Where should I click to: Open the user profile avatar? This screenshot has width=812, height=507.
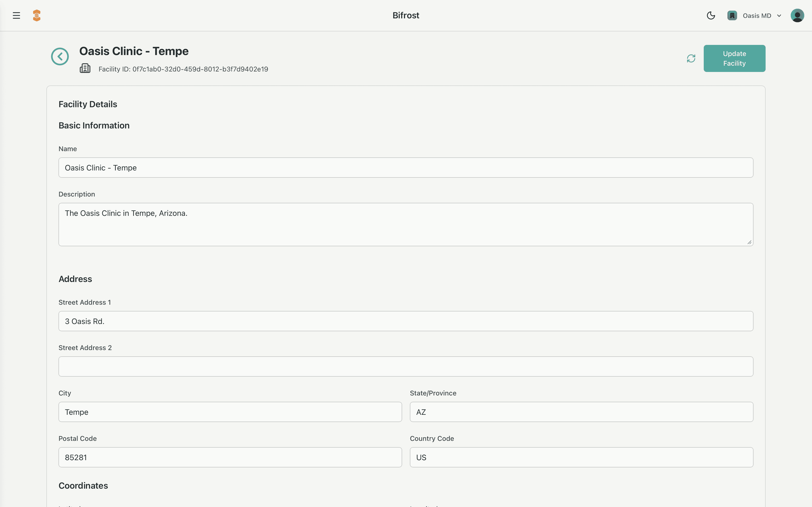pos(797,15)
